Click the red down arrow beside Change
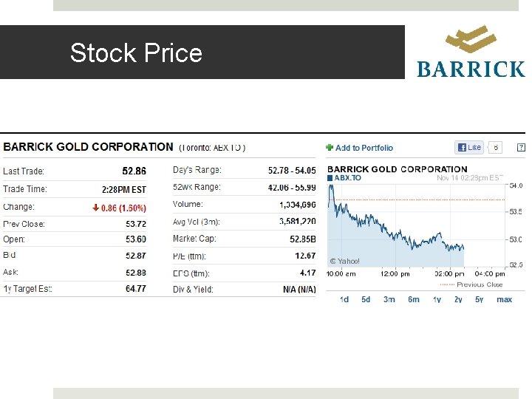532x399 pixels. (95, 208)
